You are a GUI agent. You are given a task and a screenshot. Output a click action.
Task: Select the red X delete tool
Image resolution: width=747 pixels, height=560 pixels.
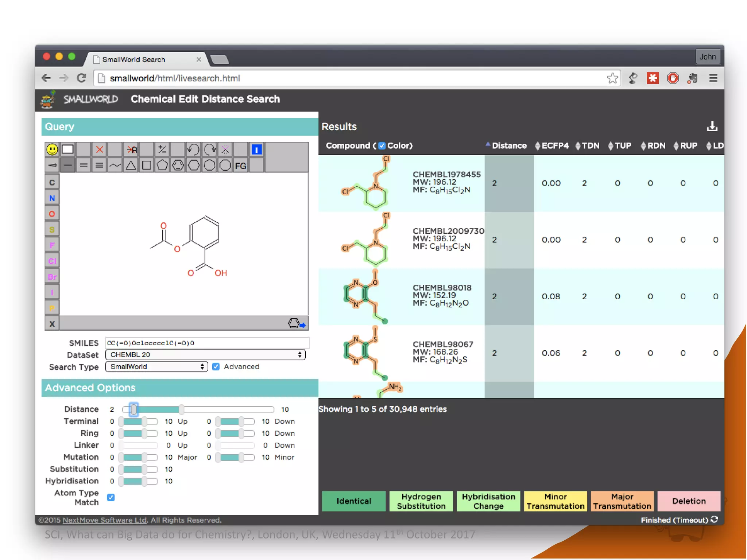pyautogui.click(x=99, y=149)
